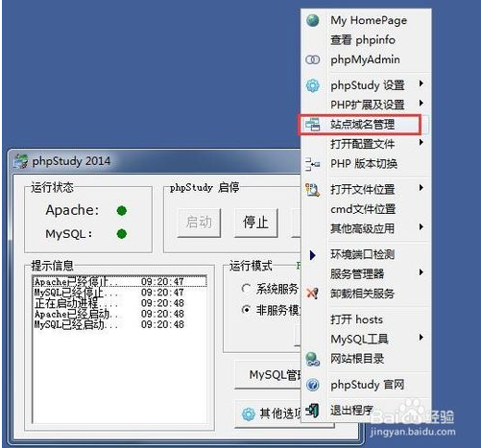
Task: Click the 停止 button
Action: point(255,223)
